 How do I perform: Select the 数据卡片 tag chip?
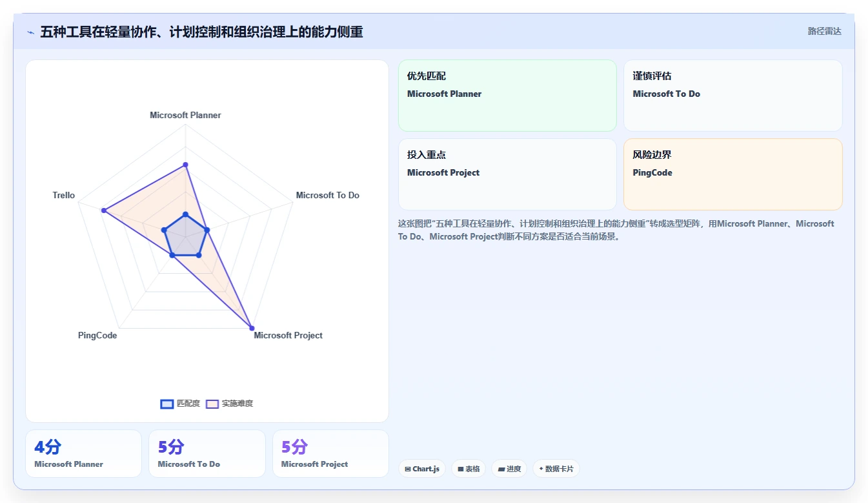[x=556, y=469]
